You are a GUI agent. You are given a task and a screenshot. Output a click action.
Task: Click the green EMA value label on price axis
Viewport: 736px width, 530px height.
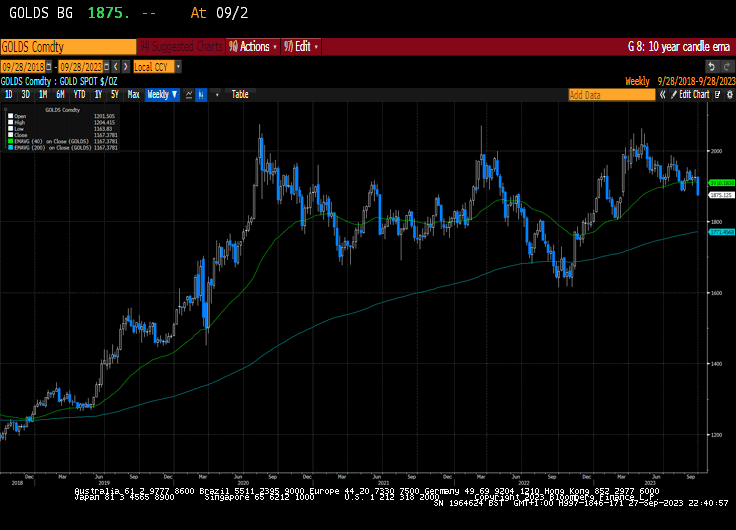(x=721, y=183)
